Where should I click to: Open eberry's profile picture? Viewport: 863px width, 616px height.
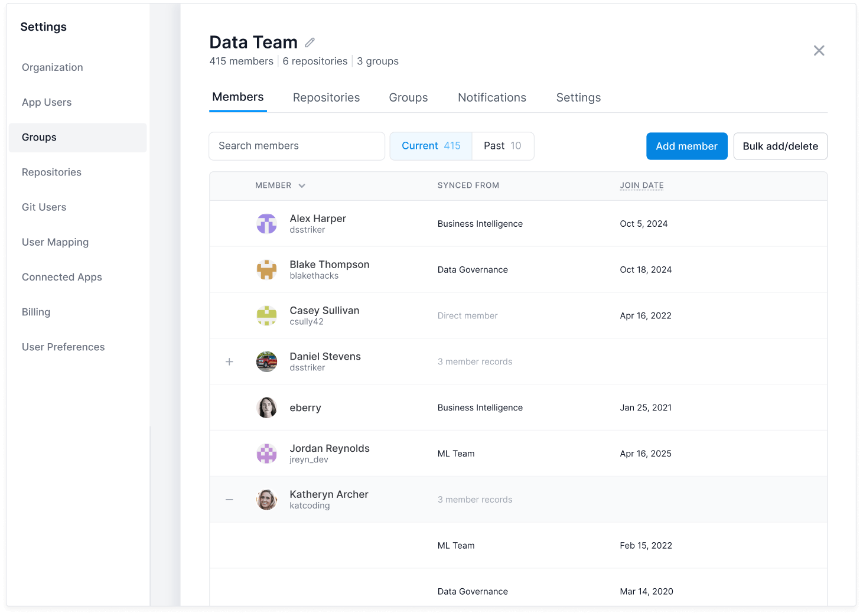click(266, 408)
